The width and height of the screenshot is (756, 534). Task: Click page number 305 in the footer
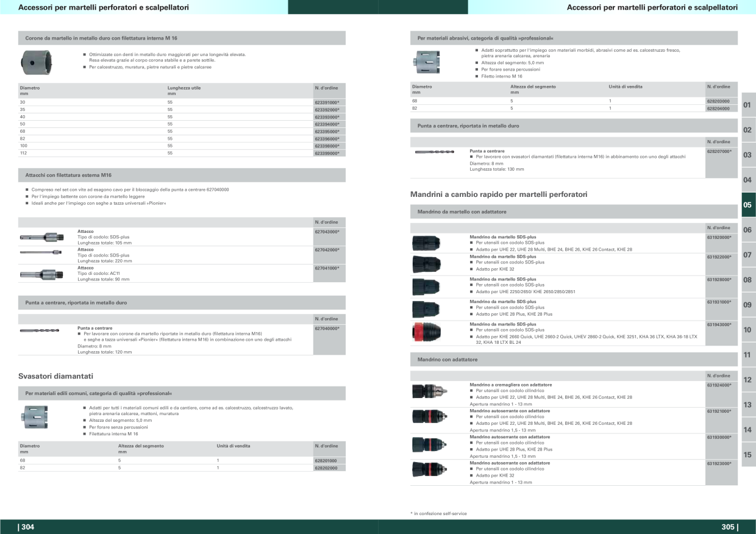pos(729,527)
